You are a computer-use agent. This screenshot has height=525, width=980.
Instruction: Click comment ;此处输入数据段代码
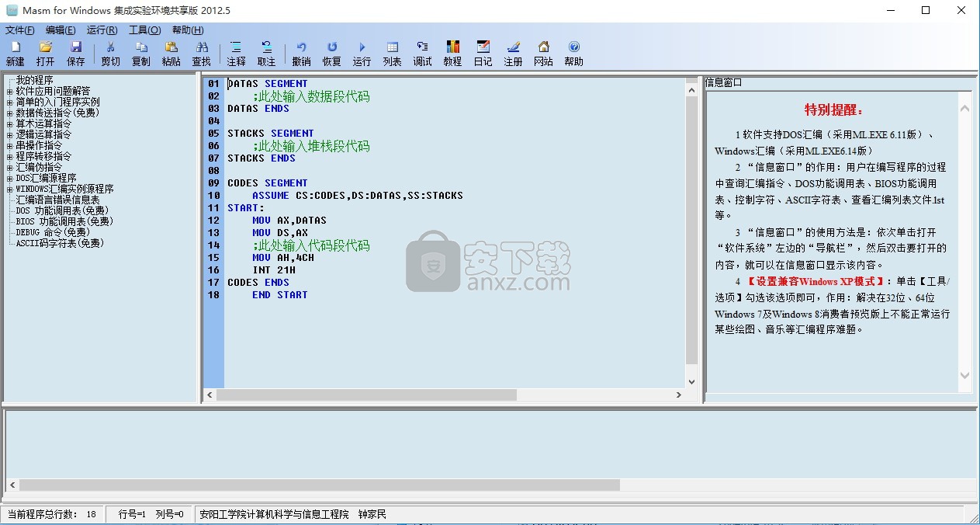(x=311, y=96)
